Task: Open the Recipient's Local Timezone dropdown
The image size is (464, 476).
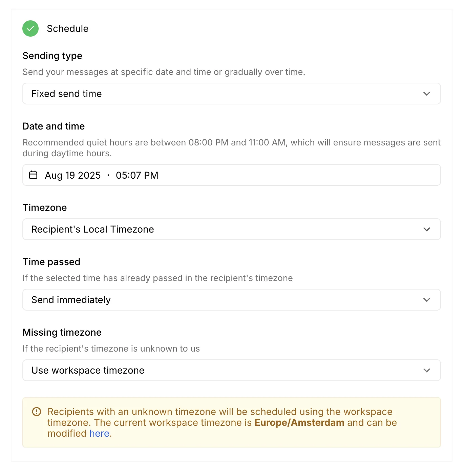Action: tap(232, 229)
